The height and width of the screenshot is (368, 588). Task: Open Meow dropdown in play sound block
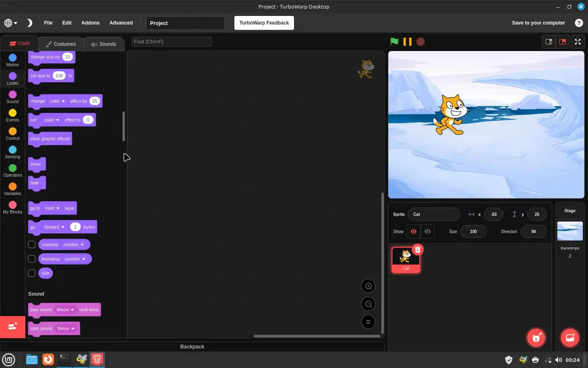tap(65, 310)
